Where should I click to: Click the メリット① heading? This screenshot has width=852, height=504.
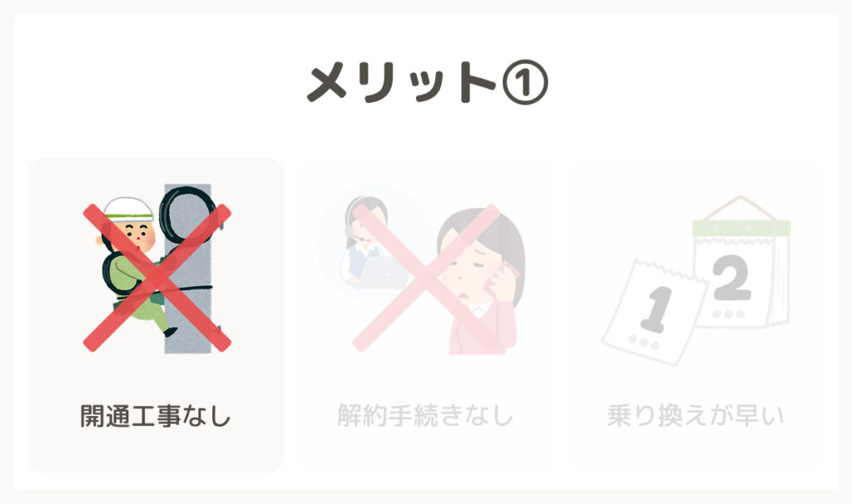[428, 82]
